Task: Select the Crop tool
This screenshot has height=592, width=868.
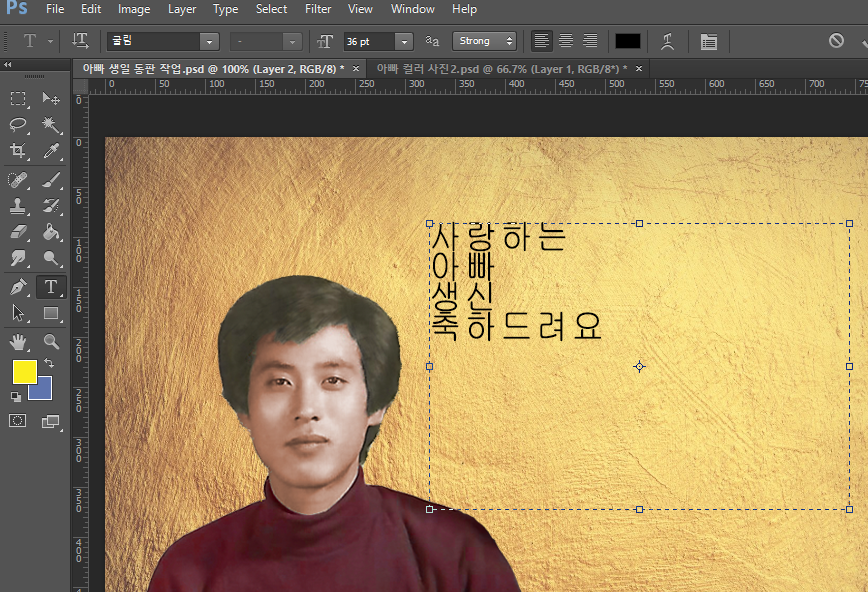Action: point(18,152)
